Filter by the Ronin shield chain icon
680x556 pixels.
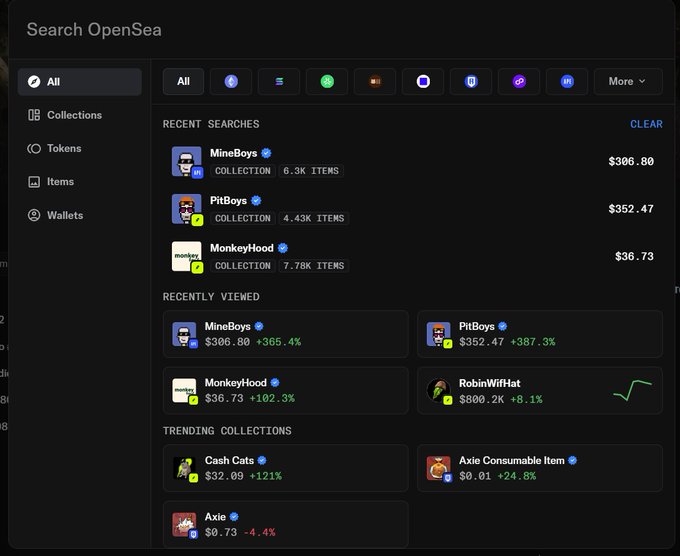(471, 82)
